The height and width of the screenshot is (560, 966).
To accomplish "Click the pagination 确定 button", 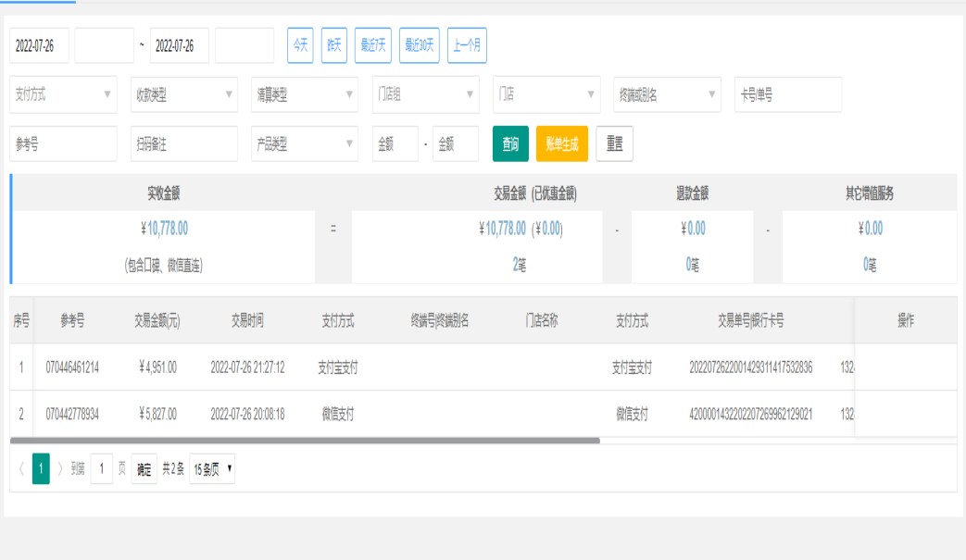I will [144, 469].
